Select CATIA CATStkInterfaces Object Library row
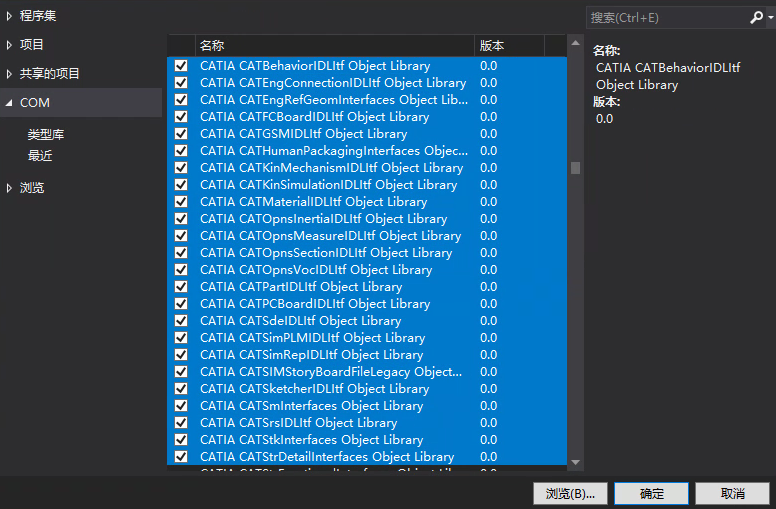 pyautogui.click(x=367, y=440)
